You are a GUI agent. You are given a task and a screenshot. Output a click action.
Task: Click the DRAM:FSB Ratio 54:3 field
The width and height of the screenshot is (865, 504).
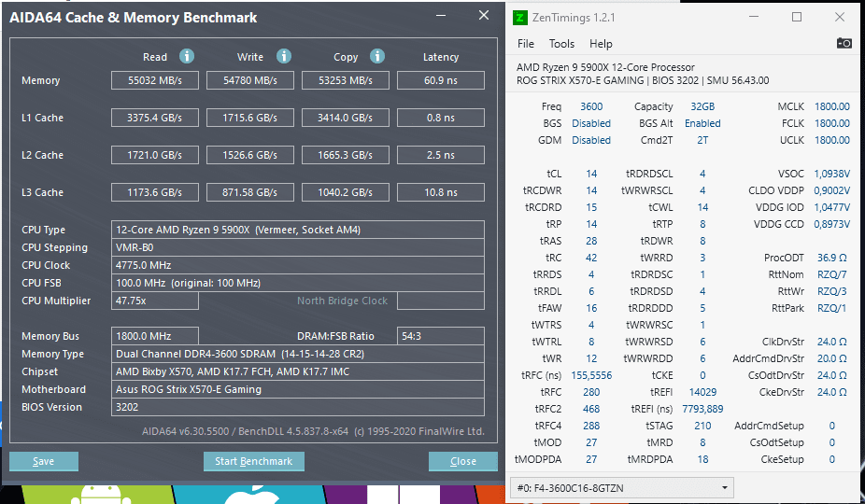[441, 336]
